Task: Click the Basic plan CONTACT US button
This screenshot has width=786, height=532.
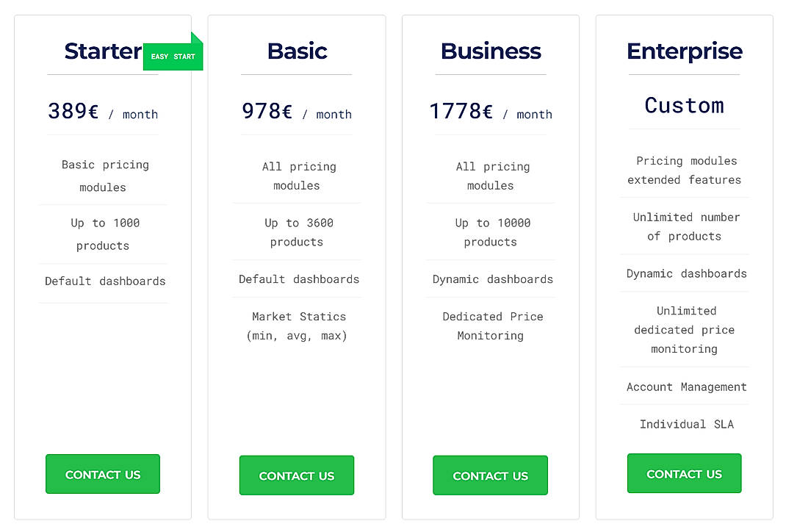Action: pos(296,475)
